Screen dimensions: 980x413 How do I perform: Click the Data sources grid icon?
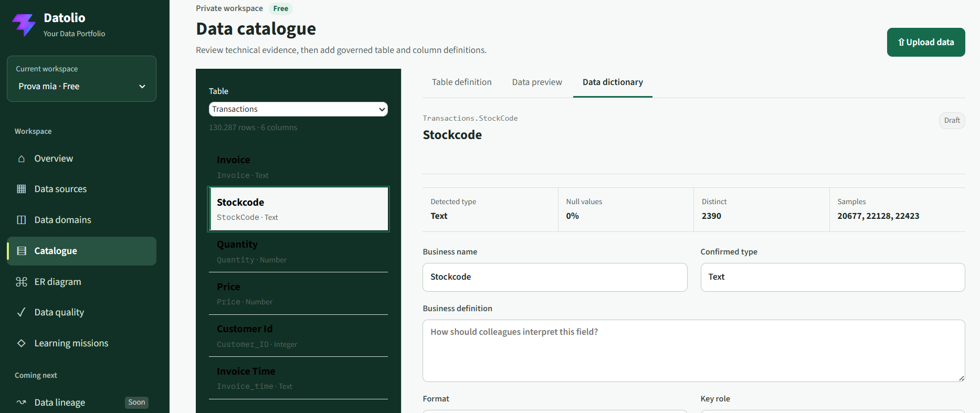tap(22, 189)
